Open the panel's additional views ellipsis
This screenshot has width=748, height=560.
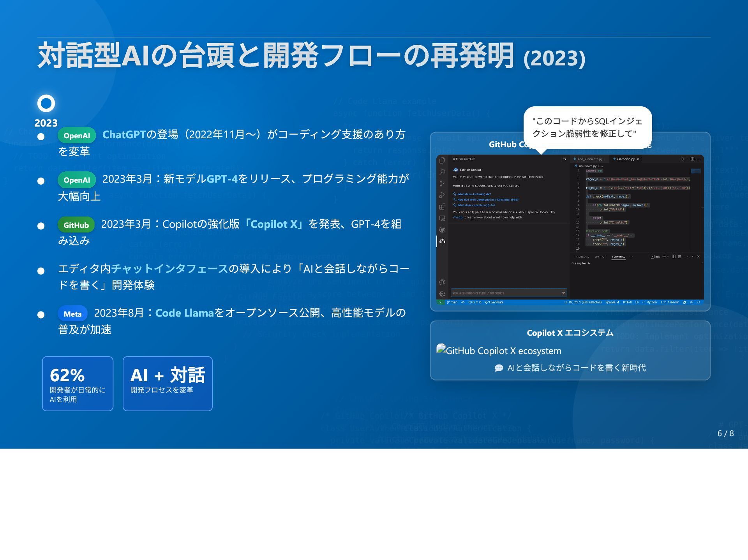(631, 257)
